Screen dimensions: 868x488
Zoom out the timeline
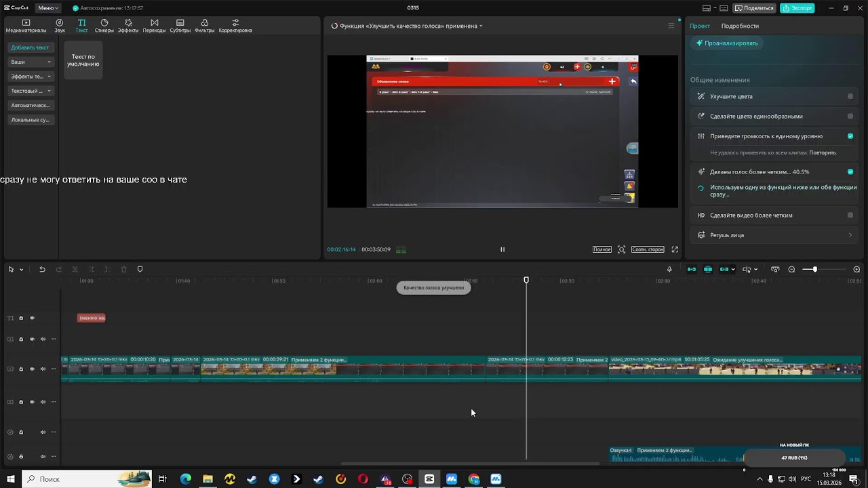[x=791, y=269]
